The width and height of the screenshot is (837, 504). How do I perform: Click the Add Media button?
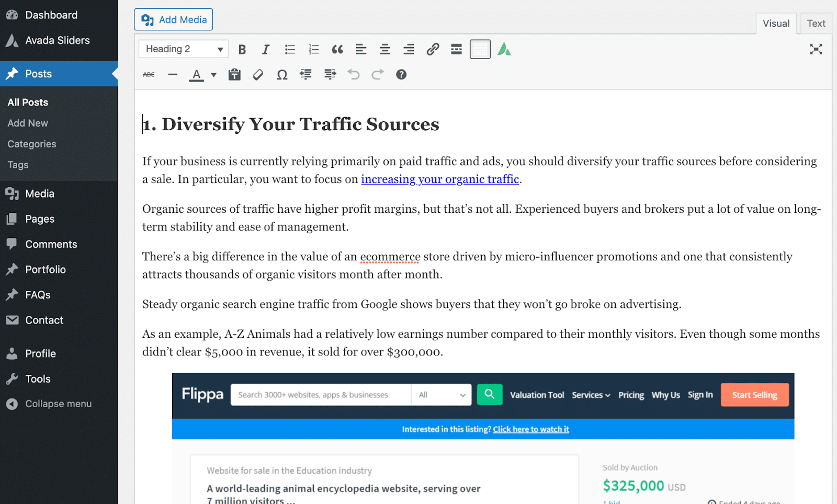pyautogui.click(x=173, y=19)
